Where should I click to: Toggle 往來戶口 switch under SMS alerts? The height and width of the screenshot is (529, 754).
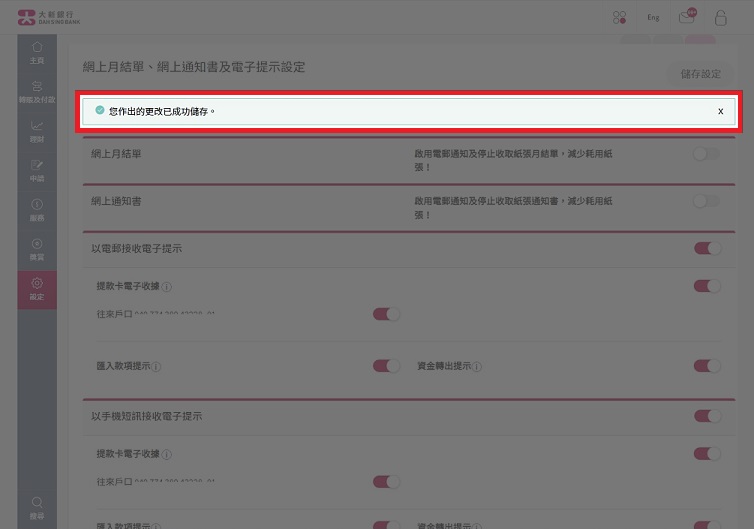coord(386,482)
